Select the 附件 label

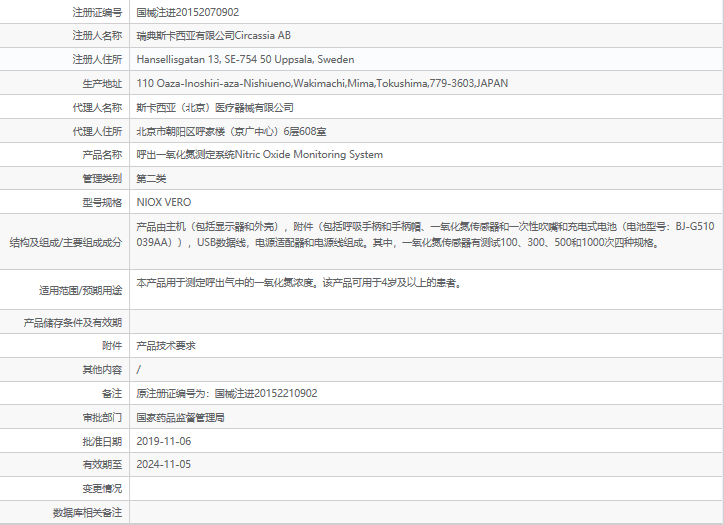[112, 346]
